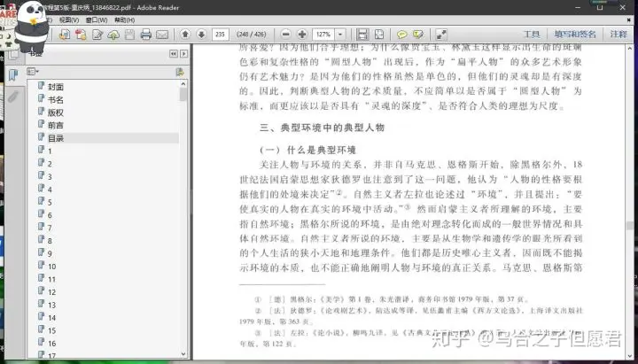Open the 窗口(W) menu
Screen dimensions: 638x364
[x=97, y=20]
